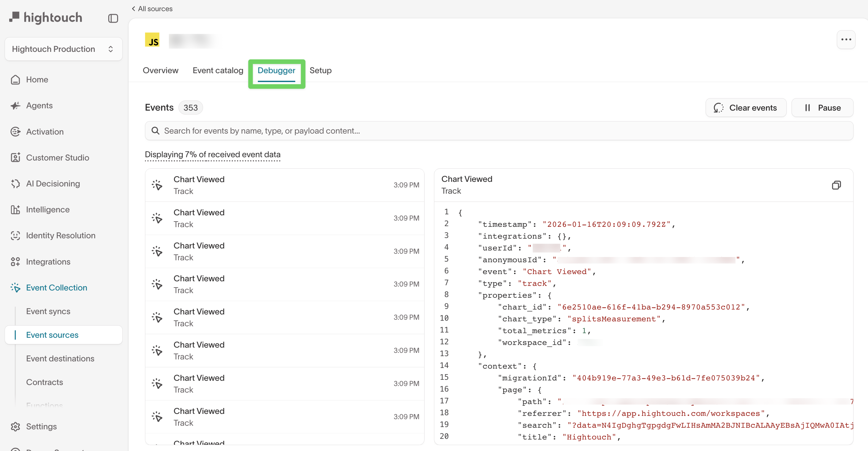Open the Home section from the sidebar
Image resolution: width=868 pixels, height=451 pixels.
click(x=37, y=79)
